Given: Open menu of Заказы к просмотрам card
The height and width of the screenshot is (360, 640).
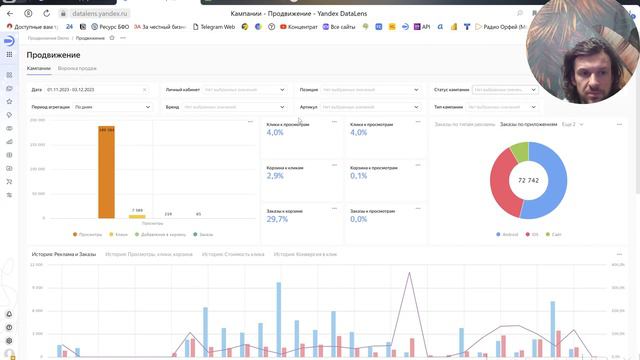Looking at the screenshot, I should [418, 208].
